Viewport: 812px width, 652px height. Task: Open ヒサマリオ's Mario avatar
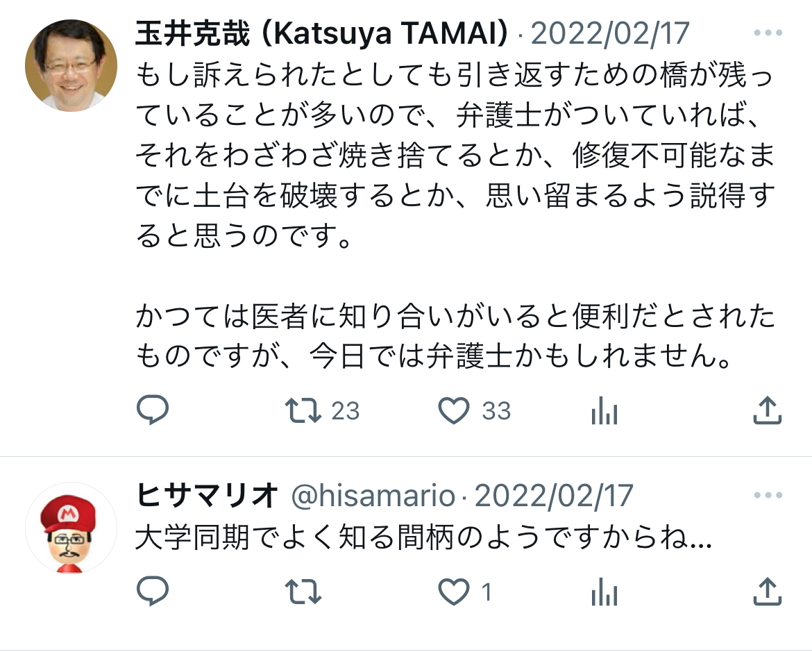point(71,528)
